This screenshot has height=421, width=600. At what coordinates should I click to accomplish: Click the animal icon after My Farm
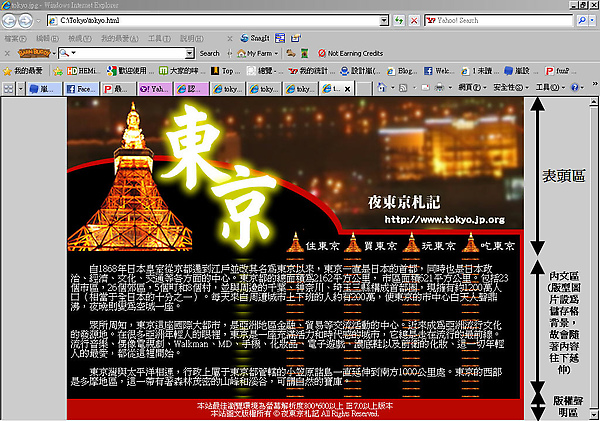point(291,53)
